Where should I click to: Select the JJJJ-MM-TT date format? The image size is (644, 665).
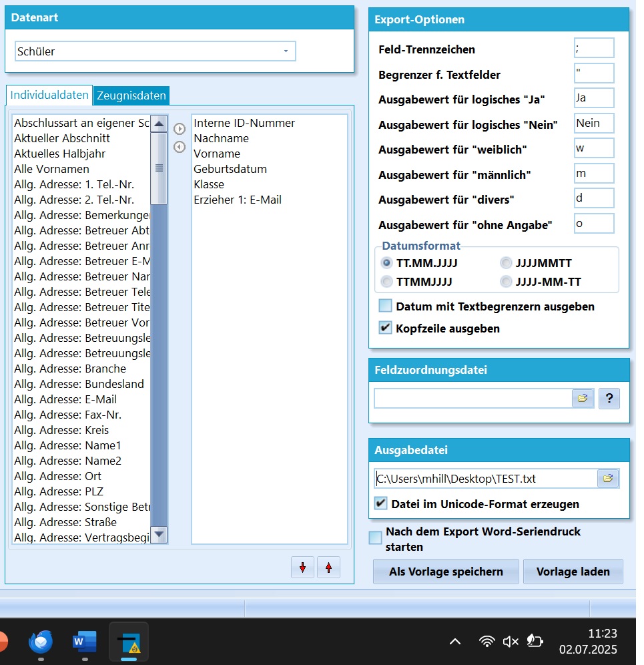tap(507, 282)
